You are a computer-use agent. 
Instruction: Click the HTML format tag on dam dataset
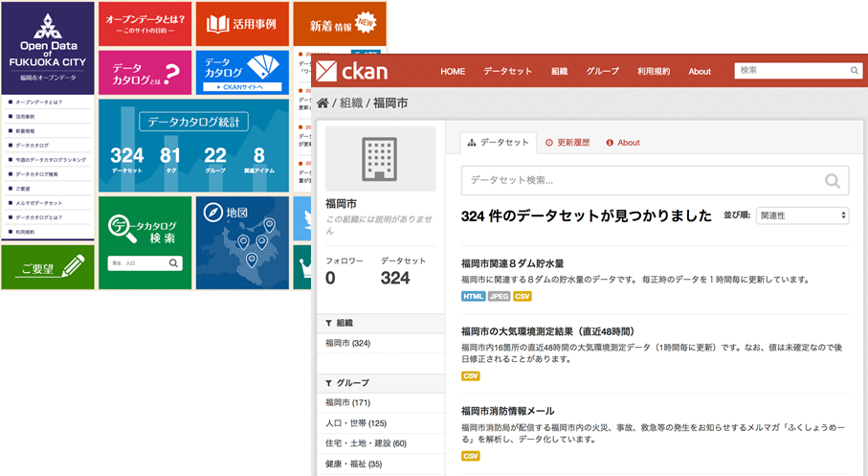coord(473,297)
